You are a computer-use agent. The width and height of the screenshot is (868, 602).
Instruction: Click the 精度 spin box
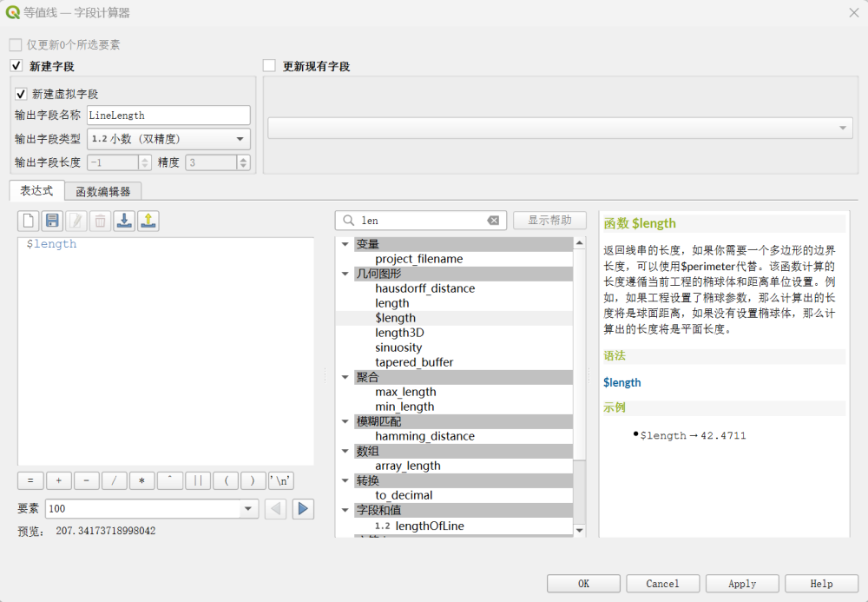218,162
